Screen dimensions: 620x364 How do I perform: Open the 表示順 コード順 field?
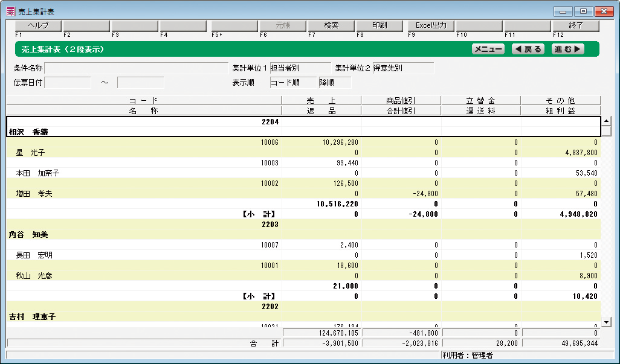click(294, 83)
